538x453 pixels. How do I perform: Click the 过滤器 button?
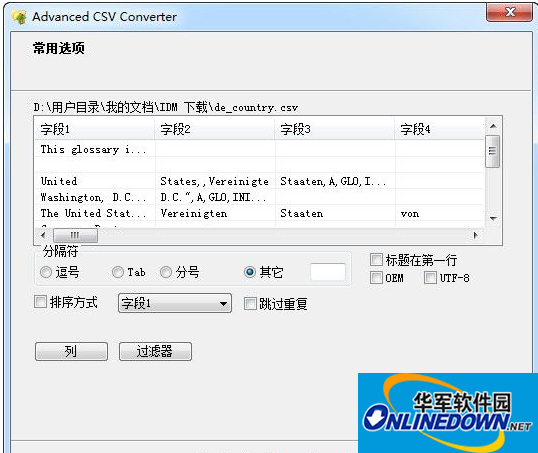point(155,351)
